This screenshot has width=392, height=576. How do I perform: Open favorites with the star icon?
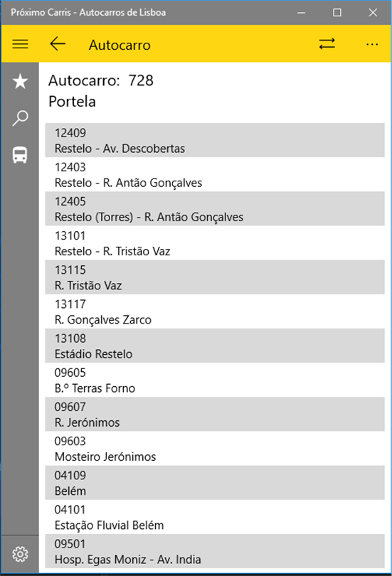[20, 81]
